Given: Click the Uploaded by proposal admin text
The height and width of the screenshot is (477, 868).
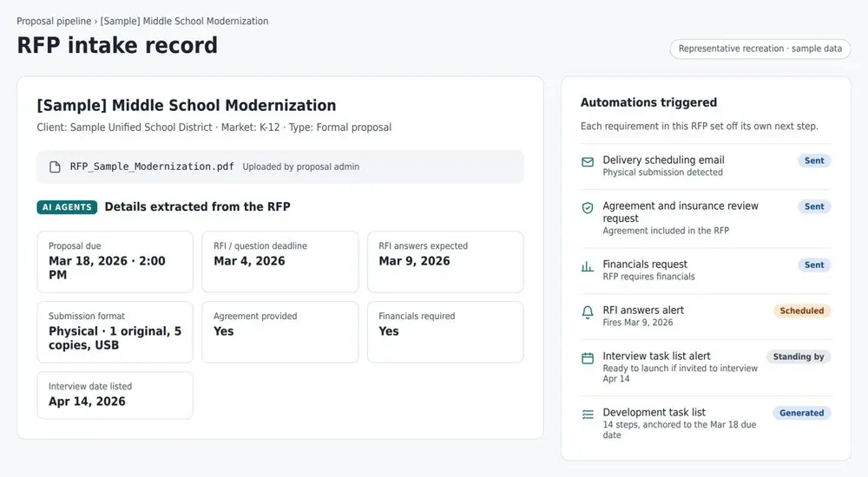Looking at the screenshot, I should pyautogui.click(x=300, y=167).
